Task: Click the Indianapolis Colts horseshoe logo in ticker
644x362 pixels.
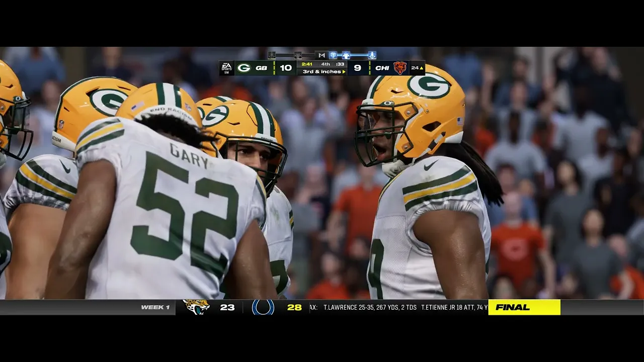Action: (263, 307)
